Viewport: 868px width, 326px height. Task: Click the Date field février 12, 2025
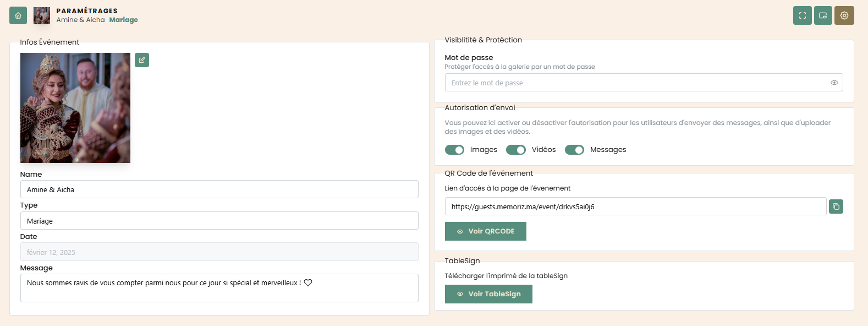click(219, 252)
